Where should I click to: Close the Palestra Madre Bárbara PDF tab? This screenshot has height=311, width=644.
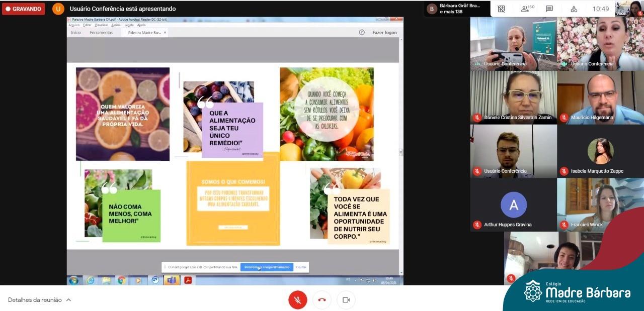tap(165, 33)
